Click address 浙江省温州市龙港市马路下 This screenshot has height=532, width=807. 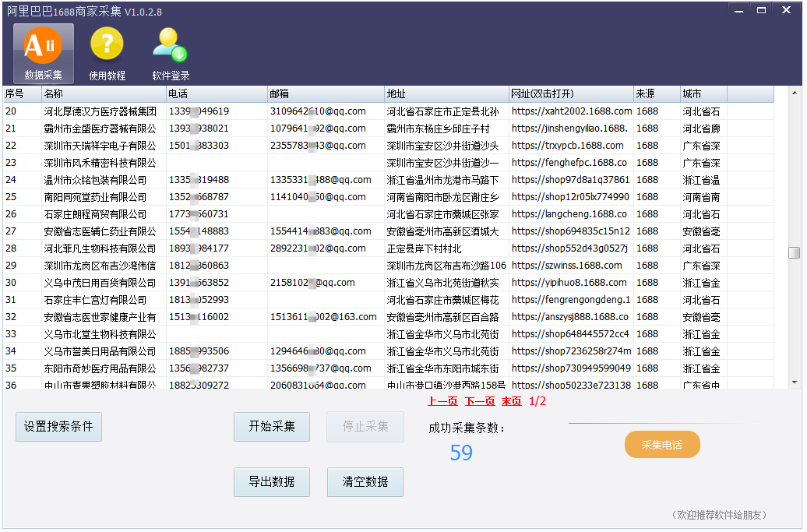(x=442, y=180)
